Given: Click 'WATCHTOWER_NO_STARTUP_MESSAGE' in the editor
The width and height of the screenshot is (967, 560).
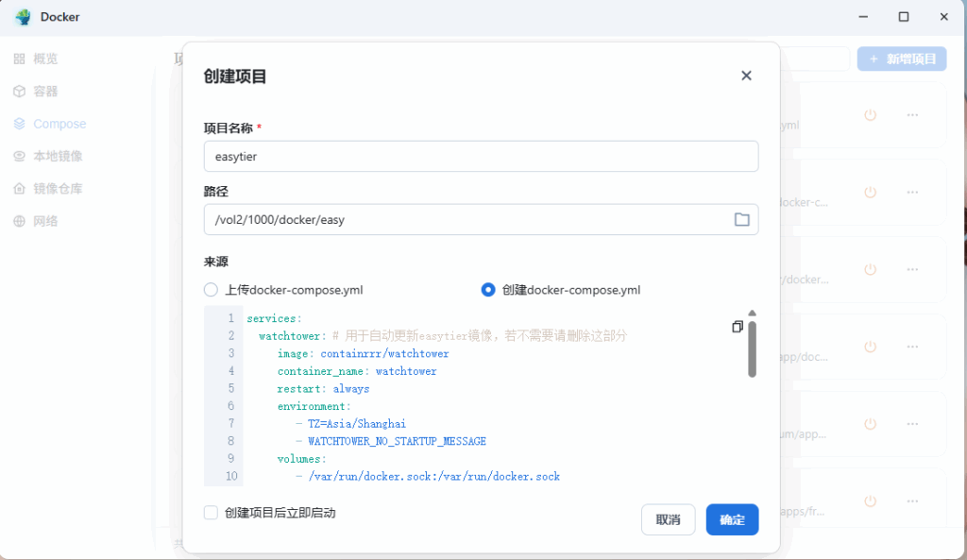Looking at the screenshot, I should click(x=398, y=441).
